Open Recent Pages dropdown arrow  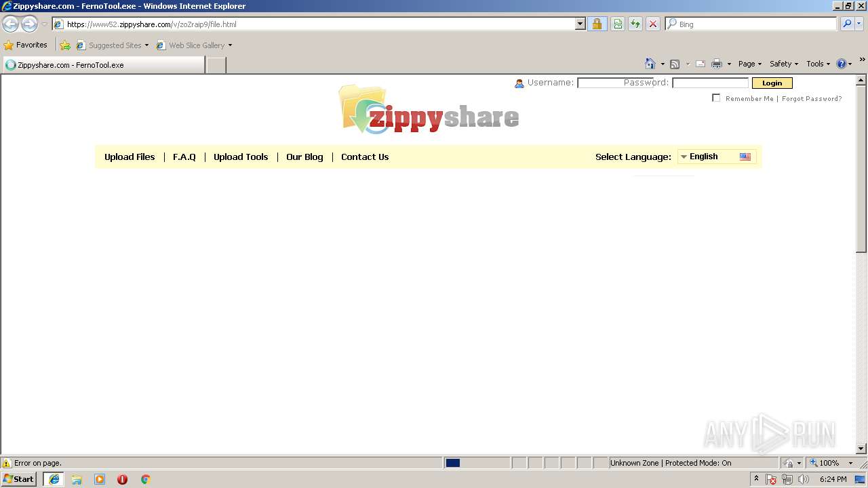tap(44, 24)
